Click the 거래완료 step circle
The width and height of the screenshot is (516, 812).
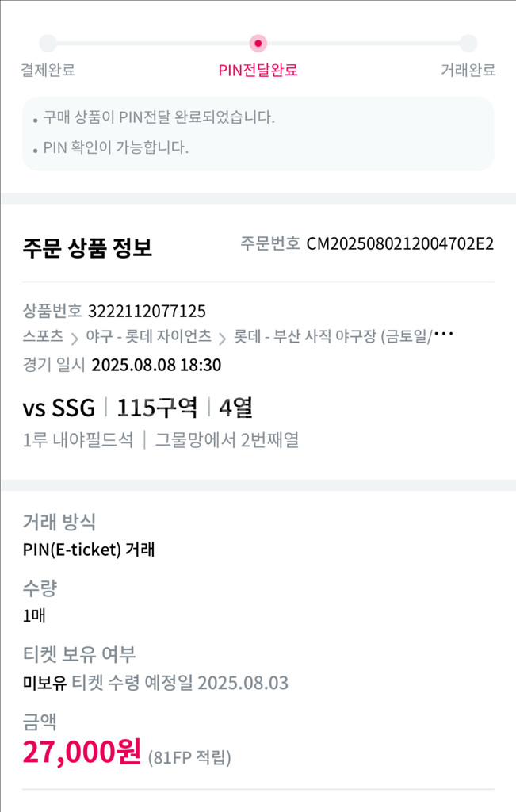pos(468,44)
